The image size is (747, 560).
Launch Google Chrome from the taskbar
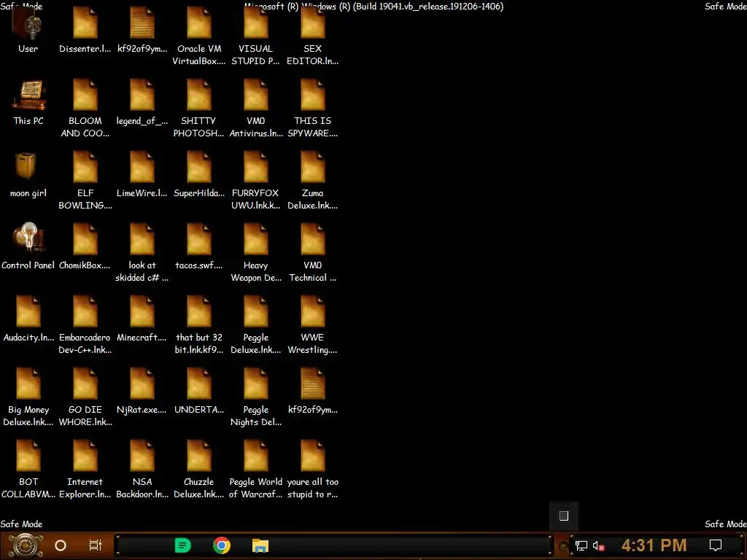point(222,545)
